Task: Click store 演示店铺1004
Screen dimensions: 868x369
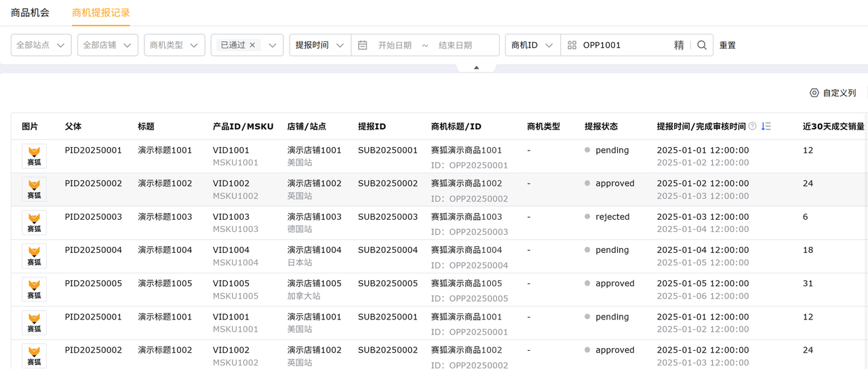Action: click(315, 250)
